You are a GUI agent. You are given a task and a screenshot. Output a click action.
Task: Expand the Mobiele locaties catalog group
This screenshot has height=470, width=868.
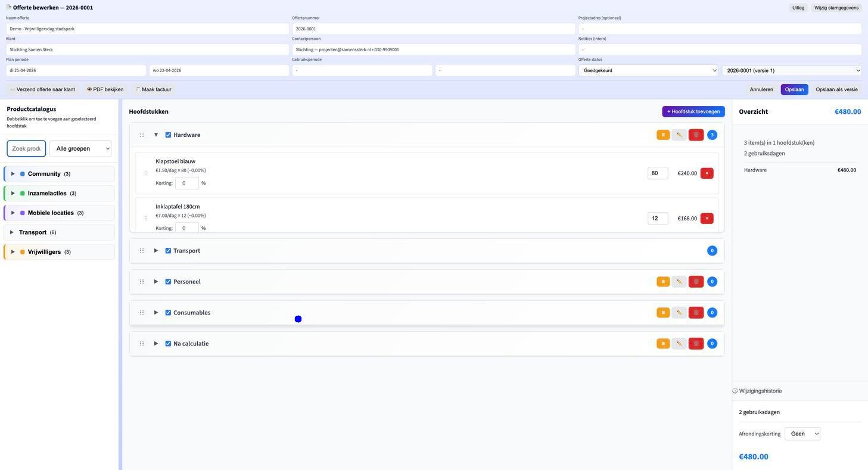click(x=13, y=213)
